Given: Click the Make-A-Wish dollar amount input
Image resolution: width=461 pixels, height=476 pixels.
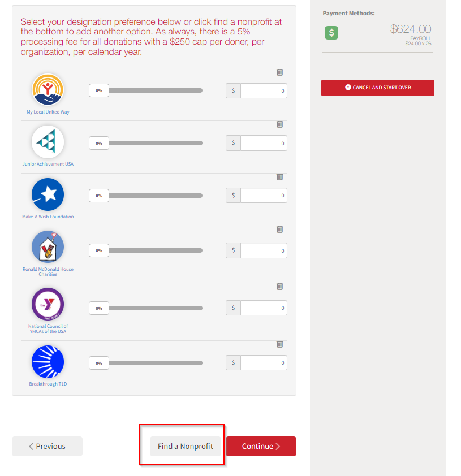Looking at the screenshot, I should [x=263, y=196].
